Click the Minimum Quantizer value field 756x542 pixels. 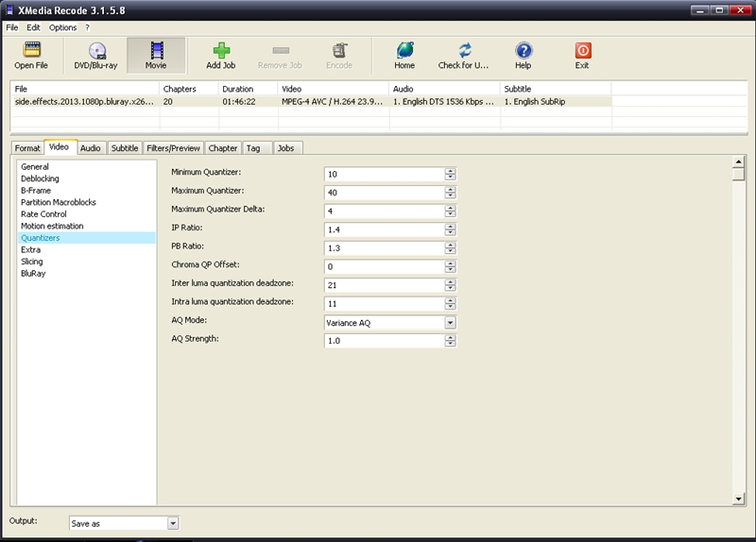pos(385,175)
